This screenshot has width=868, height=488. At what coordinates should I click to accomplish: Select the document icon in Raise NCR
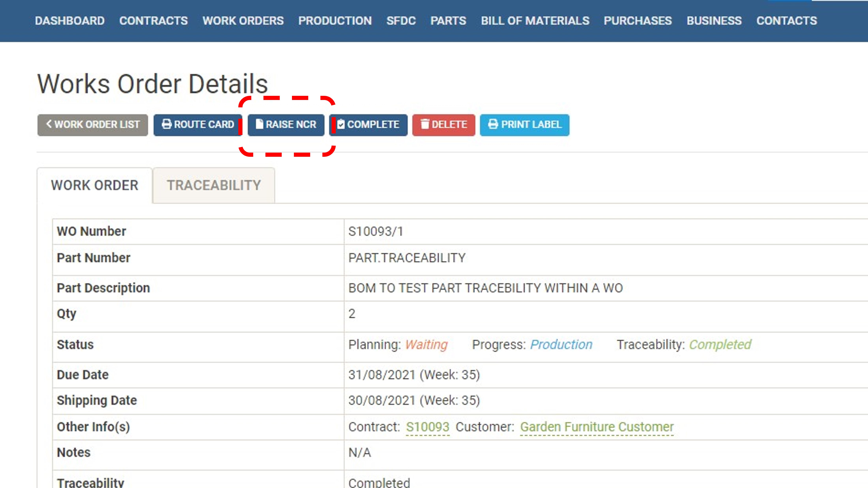(259, 124)
